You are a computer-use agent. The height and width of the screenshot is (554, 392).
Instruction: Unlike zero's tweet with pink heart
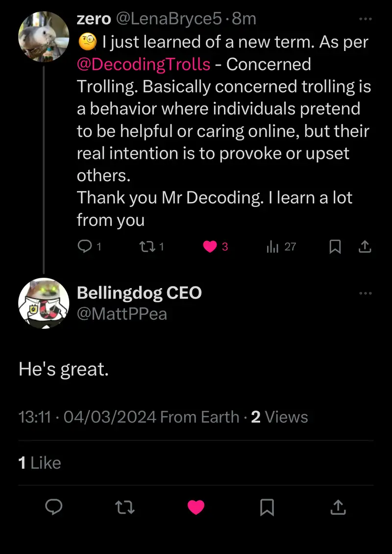point(210,247)
